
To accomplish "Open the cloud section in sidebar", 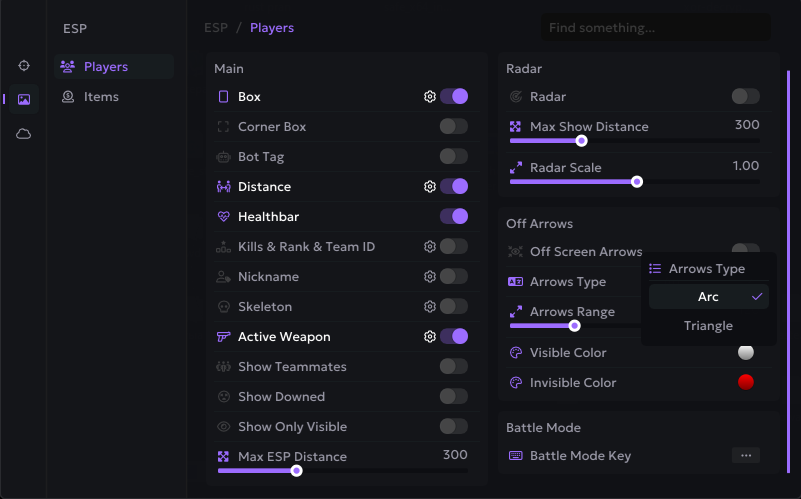I will tap(24, 133).
